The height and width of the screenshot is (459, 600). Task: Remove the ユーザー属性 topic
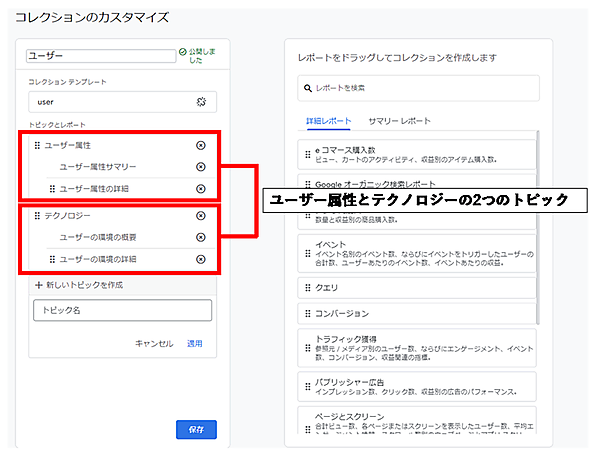click(201, 146)
